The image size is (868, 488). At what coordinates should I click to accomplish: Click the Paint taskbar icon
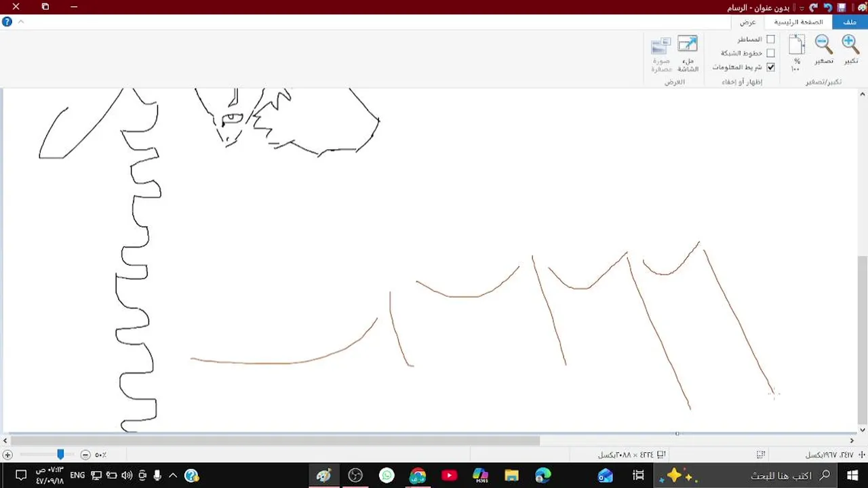click(323, 476)
